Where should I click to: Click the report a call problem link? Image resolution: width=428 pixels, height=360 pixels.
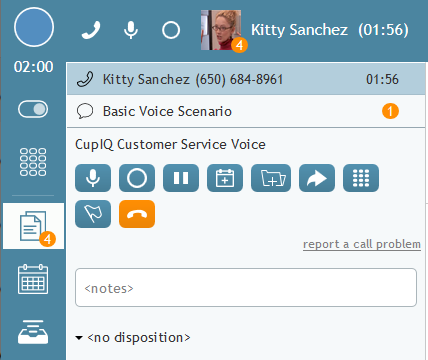362,244
